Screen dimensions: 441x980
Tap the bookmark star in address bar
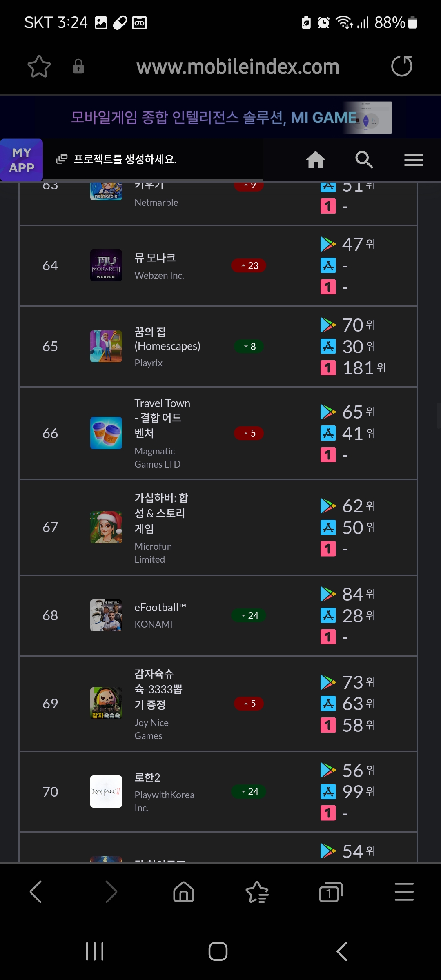pyautogui.click(x=39, y=67)
